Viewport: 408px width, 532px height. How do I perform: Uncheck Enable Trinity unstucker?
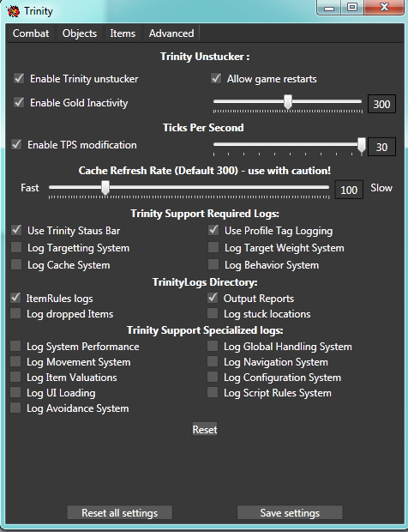tap(19, 78)
